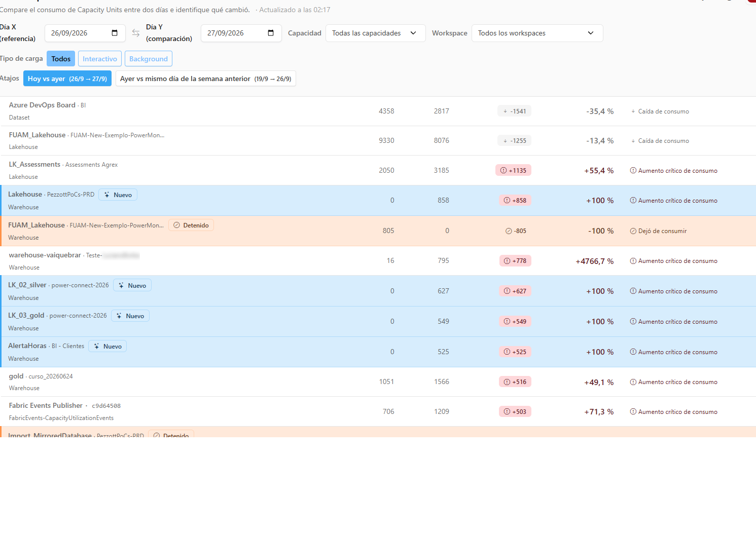Select the Interactivo load type filter
The width and height of the screenshot is (756, 534).
[x=100, y=59]
